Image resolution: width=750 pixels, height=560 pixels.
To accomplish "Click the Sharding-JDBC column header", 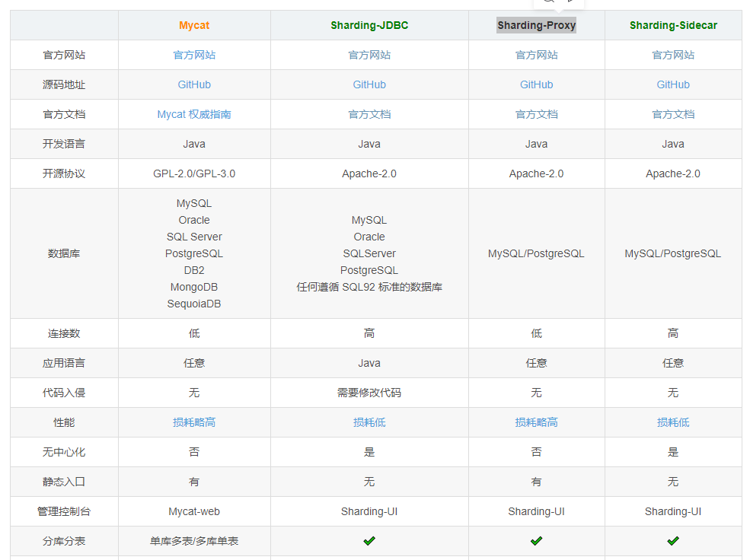I will coord(369,25).
